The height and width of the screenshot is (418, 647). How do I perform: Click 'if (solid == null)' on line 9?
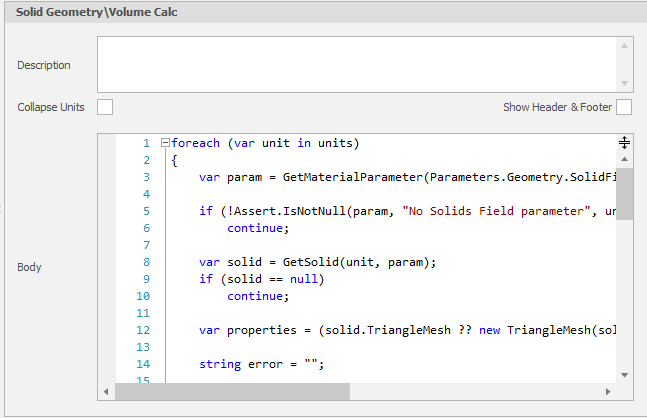point(262,279)
